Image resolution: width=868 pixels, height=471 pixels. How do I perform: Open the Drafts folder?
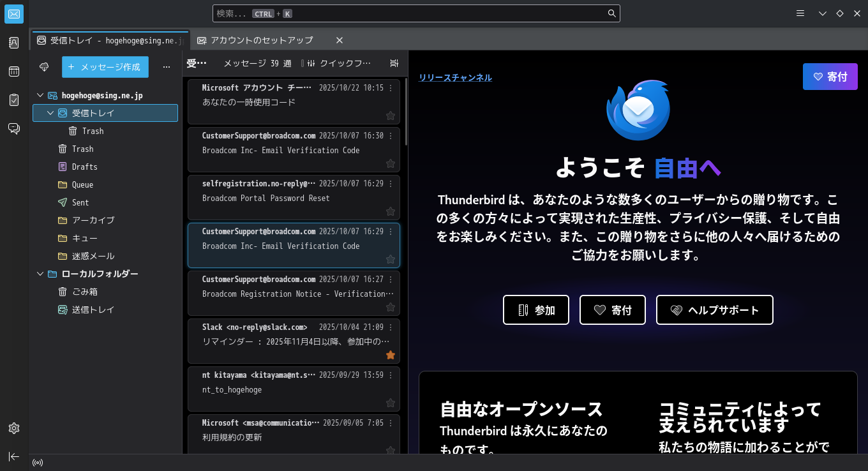coord(105,167)
